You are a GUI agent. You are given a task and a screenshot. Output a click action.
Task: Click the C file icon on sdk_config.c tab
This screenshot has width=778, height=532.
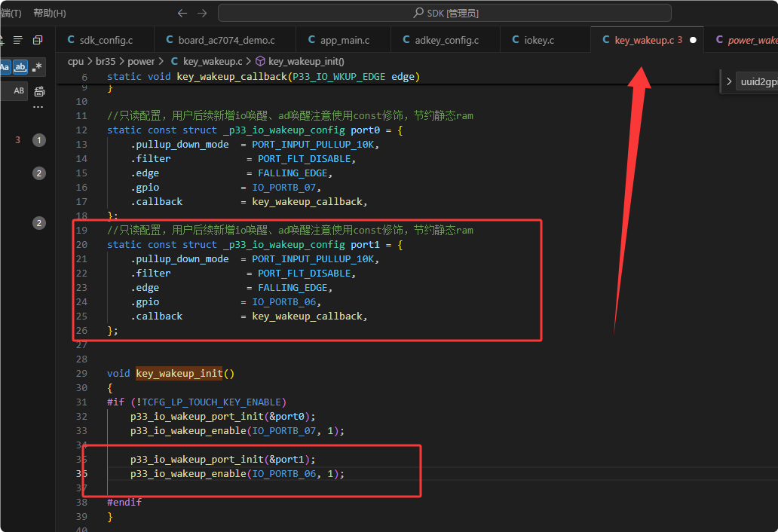point(71,40)
